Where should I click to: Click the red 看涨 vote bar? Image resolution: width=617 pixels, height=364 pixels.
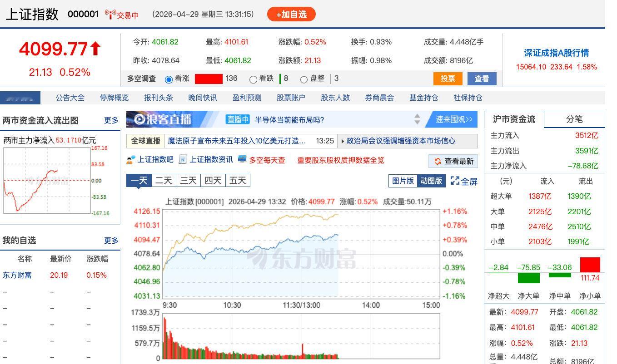[x=209, y=79]
